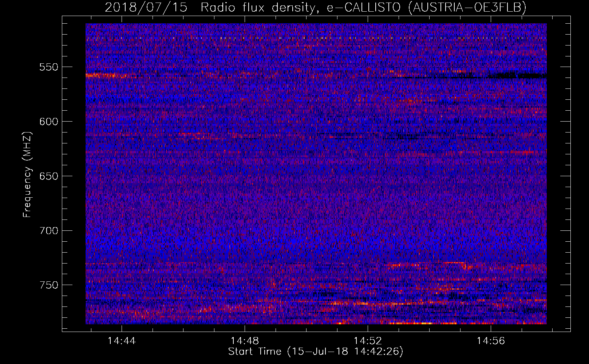Viewport: 589px width, 364px height.
Task: Click the 'Frequency (MHZ)' axis label
Action: (x=27, y=174)
